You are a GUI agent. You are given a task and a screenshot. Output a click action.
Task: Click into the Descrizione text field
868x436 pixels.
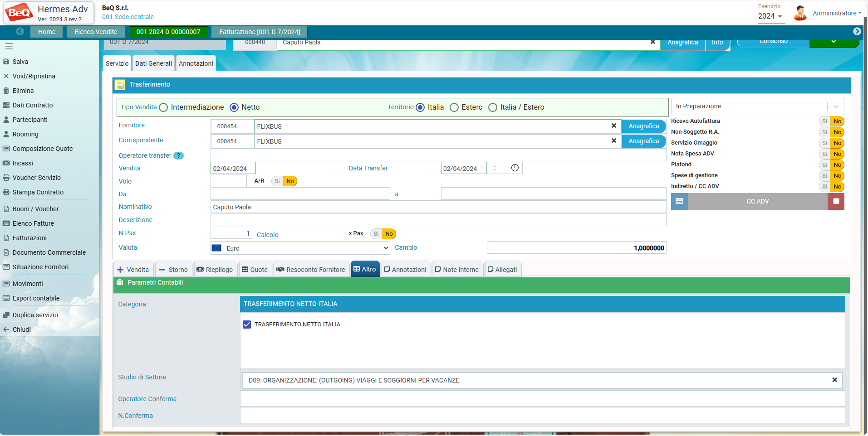(x=438, y=220)
